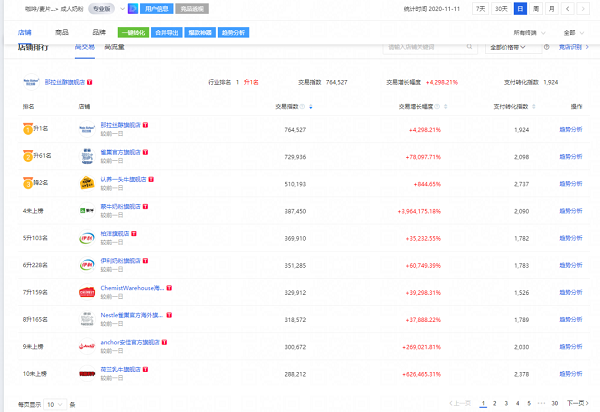Open rows-per-page dropdown showing 10
Screen dimensions: 600x412
[x=55, y=404]
